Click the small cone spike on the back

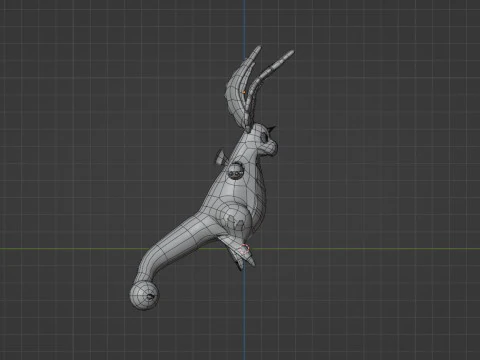point(220,157)
